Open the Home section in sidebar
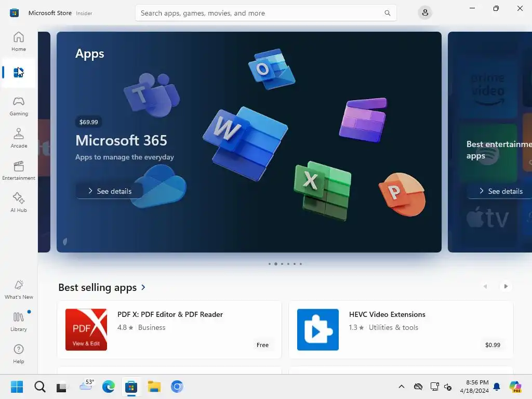The image size is (532, 399). point(19,42)
